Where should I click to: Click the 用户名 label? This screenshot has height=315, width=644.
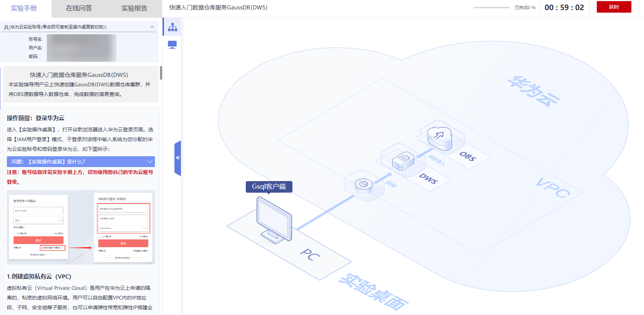coord(36,48)
